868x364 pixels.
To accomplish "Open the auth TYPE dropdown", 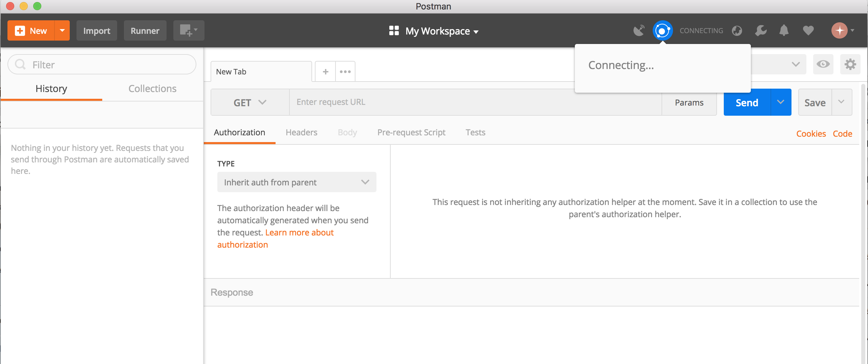I will point(297,182).
